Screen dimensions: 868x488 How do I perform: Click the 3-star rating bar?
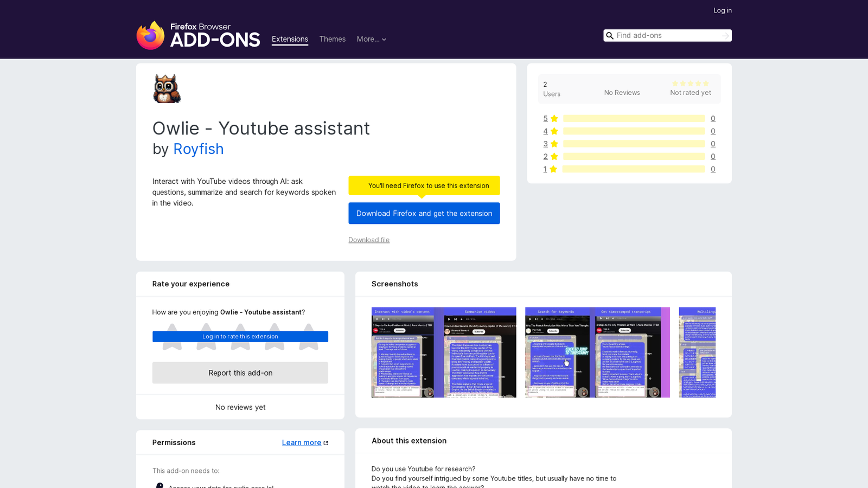634,144
